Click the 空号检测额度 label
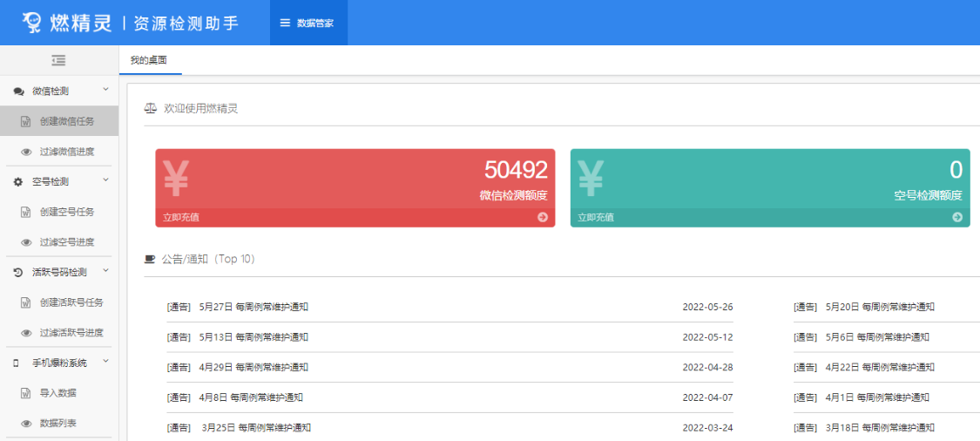980x441 pixels. (928, 196)
